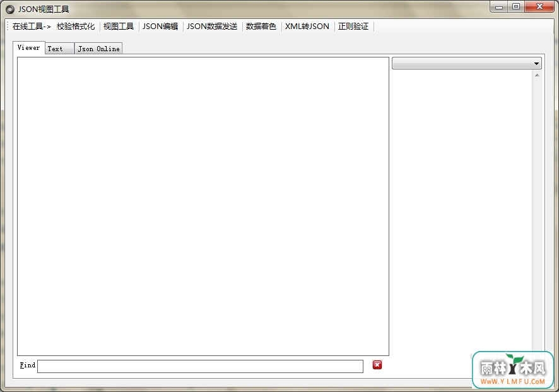Switch to the Text tab
Viewport: 559px width, 392px height.
[59, 49]
